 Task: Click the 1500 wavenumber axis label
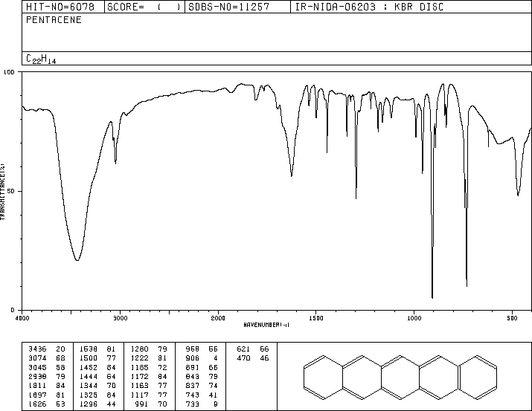316,318
